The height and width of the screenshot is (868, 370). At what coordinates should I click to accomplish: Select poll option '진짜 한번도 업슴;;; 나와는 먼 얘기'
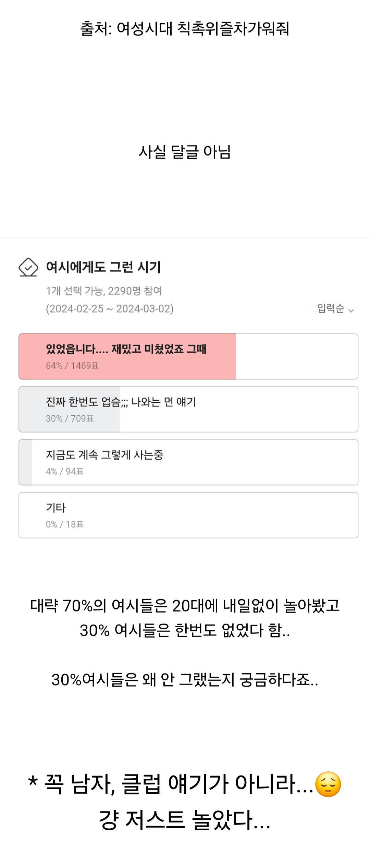pyautogui.click(x=121, y=402)
